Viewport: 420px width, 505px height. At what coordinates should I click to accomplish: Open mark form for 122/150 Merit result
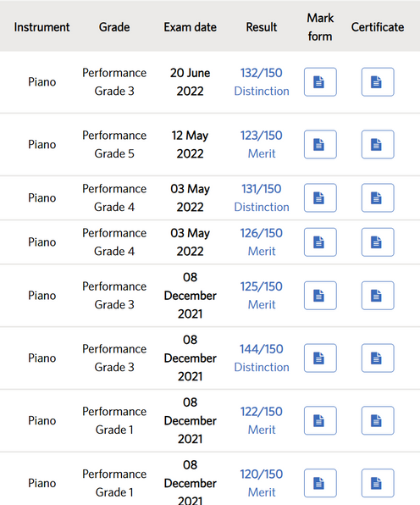pyautogui.click(x=320, y=420)
